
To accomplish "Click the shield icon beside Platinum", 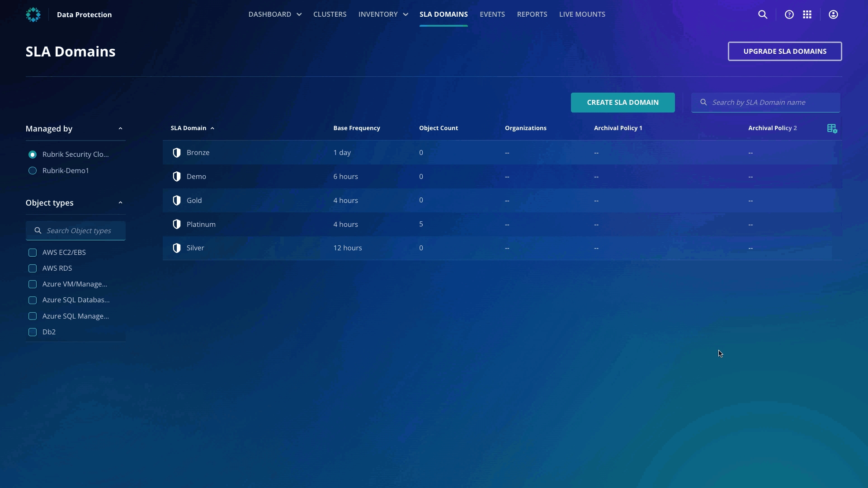I will 177,224.
